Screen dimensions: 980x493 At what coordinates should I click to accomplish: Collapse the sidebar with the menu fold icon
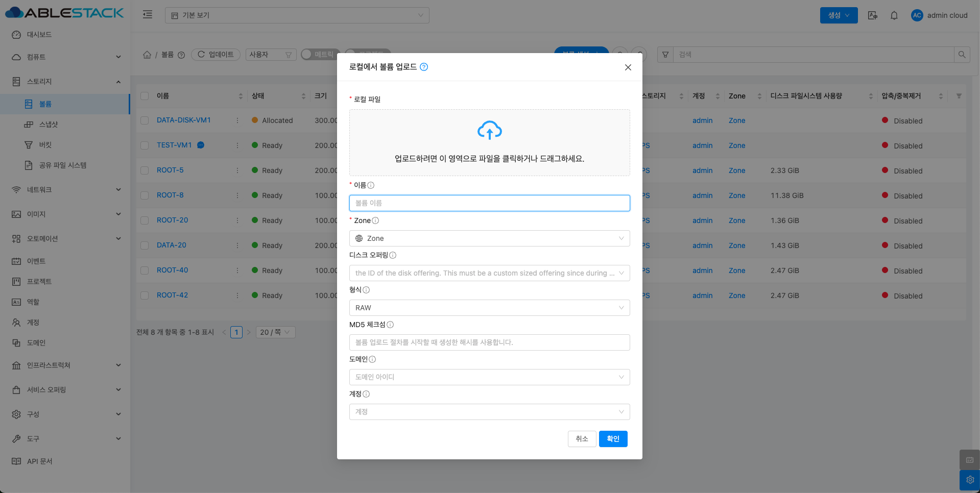(x=148, y=15)
